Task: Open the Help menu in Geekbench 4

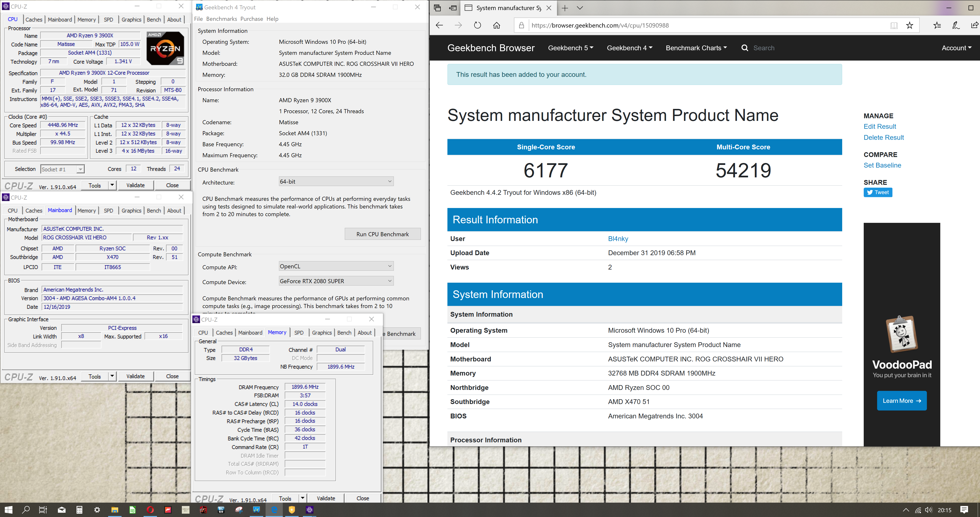Action: click(272, 19)
